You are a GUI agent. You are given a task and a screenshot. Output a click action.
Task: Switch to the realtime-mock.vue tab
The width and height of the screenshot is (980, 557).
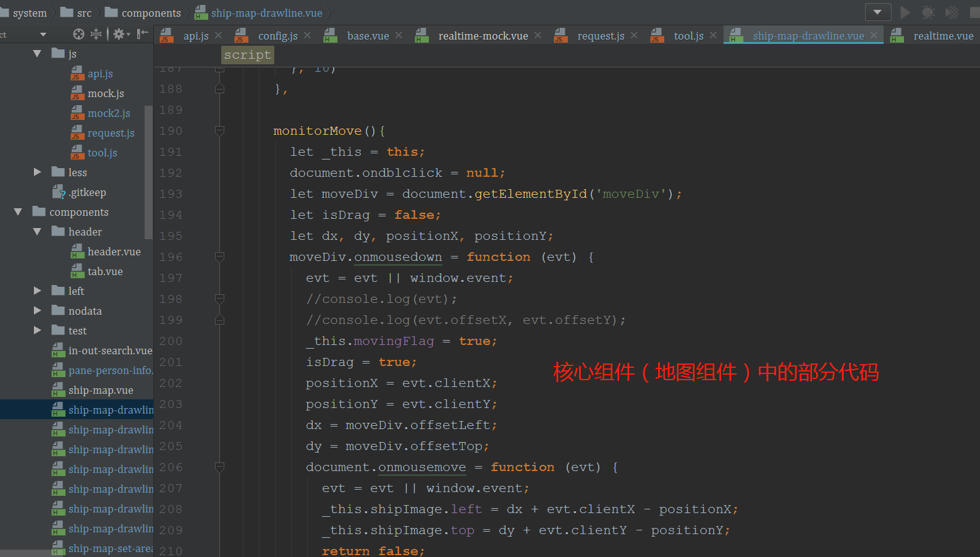(x=483, y=36)
